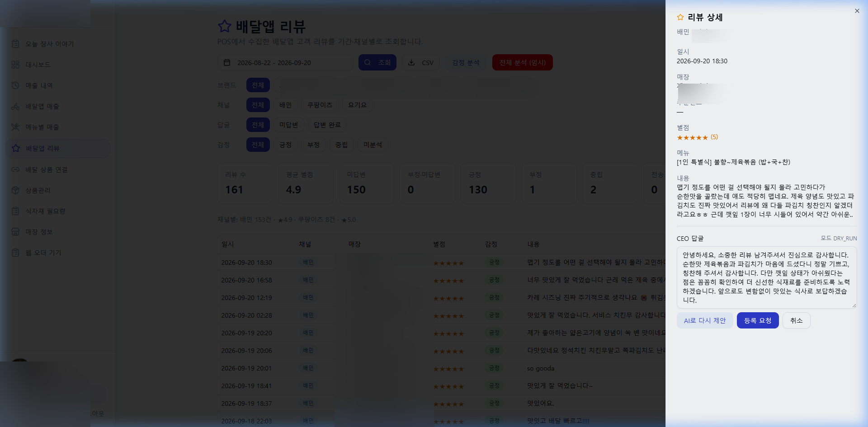Click 취소 button in review panel

coord(797,320)
